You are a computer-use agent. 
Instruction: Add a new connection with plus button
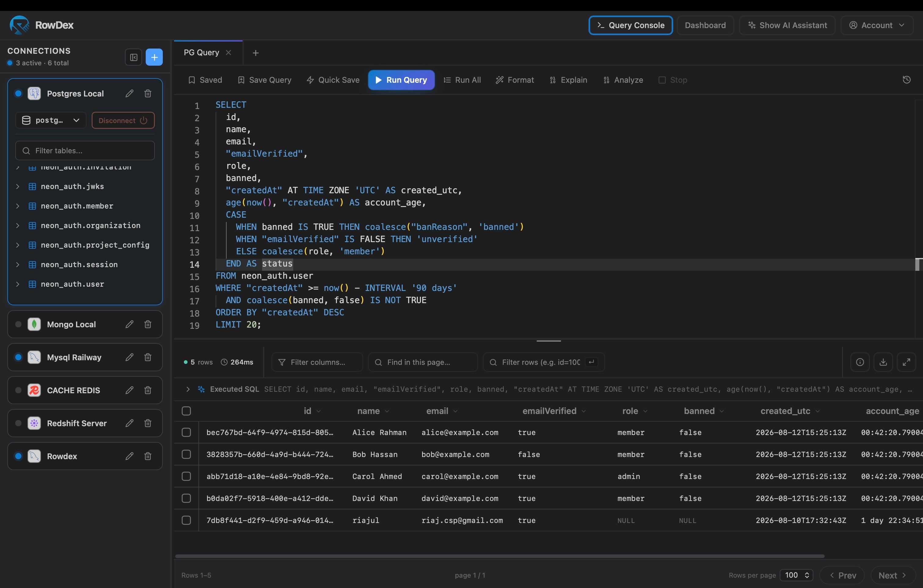(154, 57)
